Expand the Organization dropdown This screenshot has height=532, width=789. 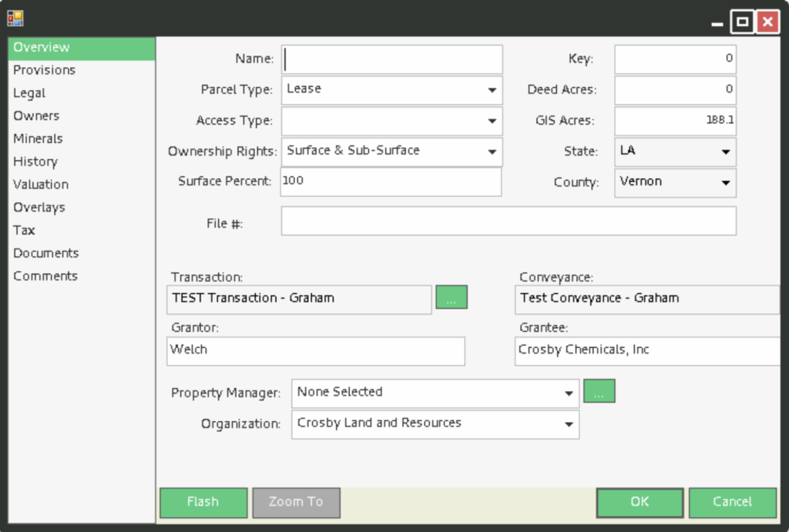coord(568,423)
